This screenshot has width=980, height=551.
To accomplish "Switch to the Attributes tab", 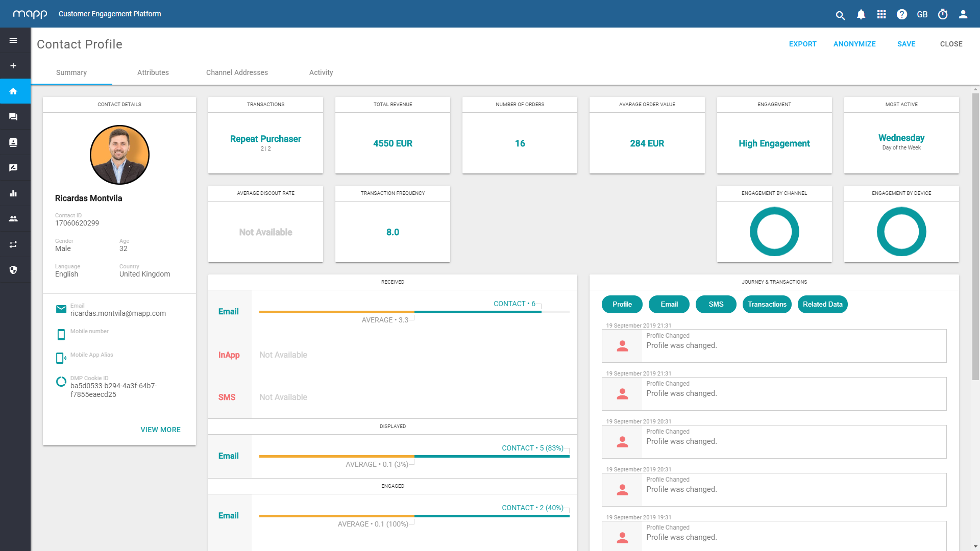I will (153, 72).
